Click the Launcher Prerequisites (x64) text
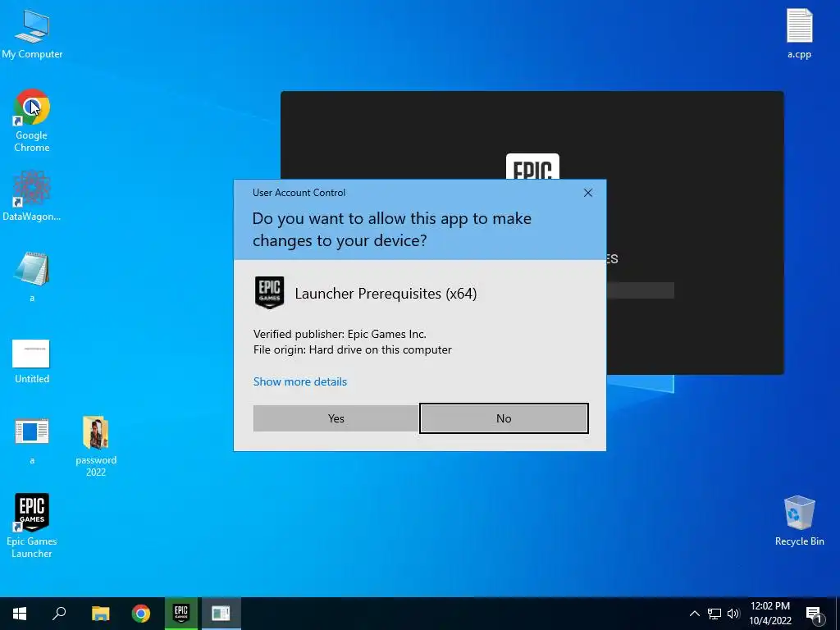Viewport: 840px width, 630px height. [x=386, y=294]
